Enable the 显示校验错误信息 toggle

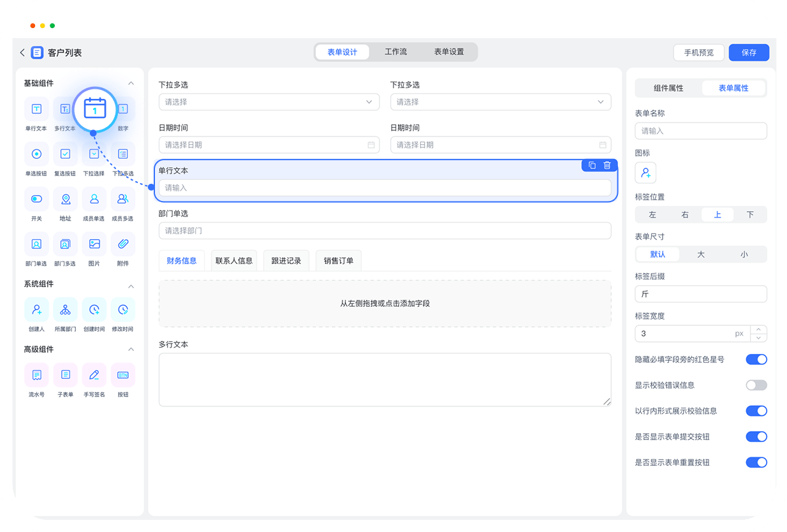pos(756,385)
